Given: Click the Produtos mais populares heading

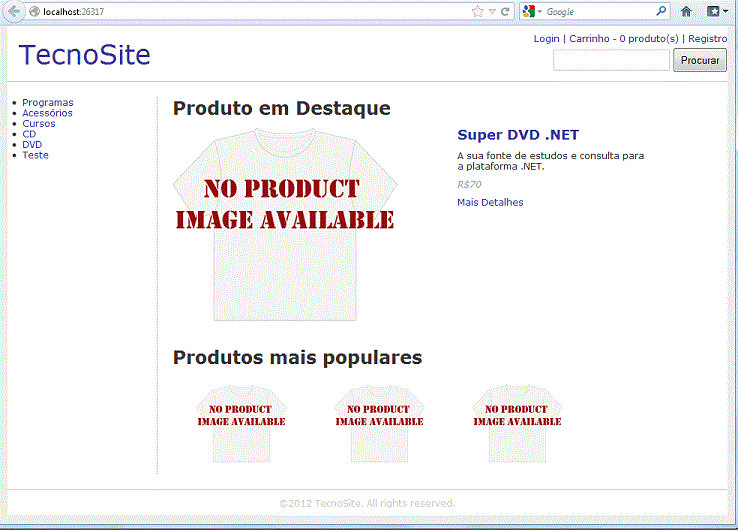Looking at the screenshot, I should tap(297, 357).
